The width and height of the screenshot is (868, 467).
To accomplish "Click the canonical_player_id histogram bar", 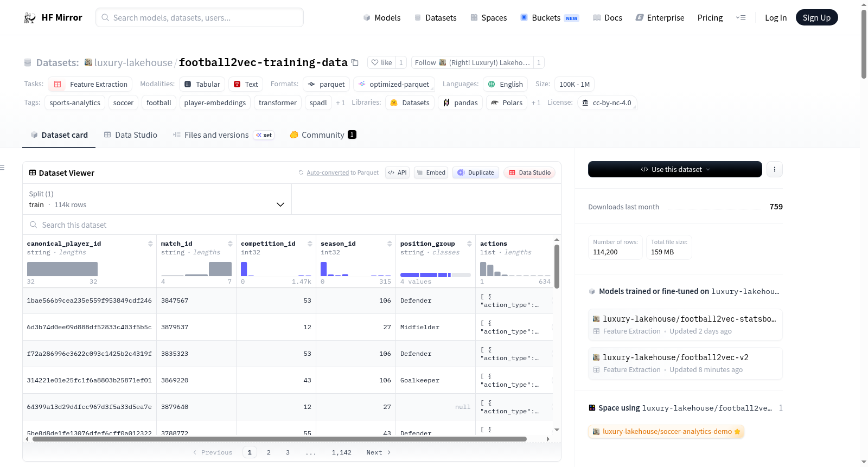I will [62, 269].
